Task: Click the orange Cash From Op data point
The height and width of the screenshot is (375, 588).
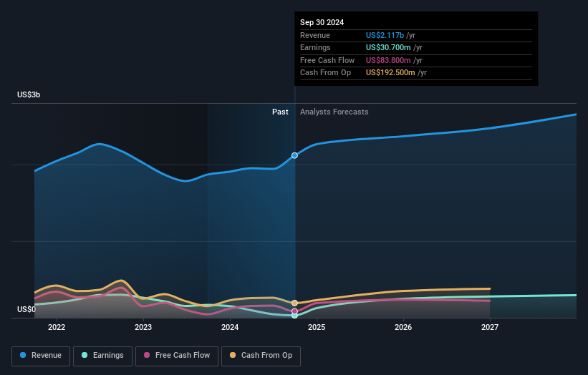Action: click(x=295, y=303)
